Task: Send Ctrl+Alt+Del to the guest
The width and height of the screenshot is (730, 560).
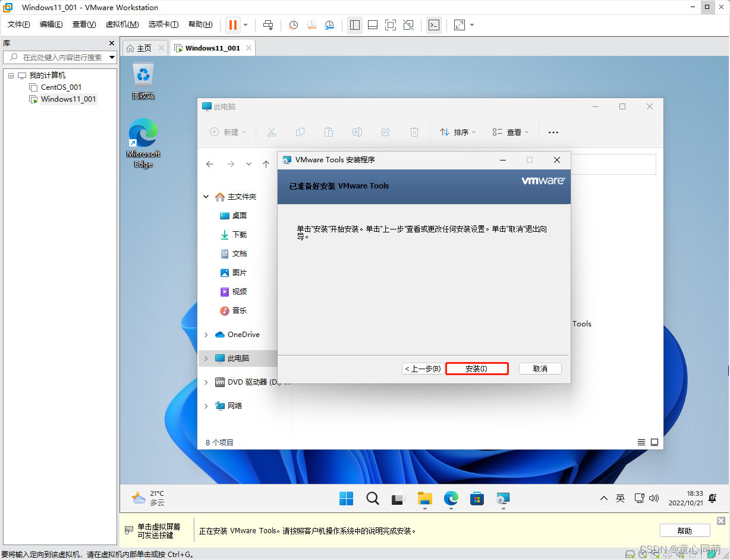Action: coord(268,25)
